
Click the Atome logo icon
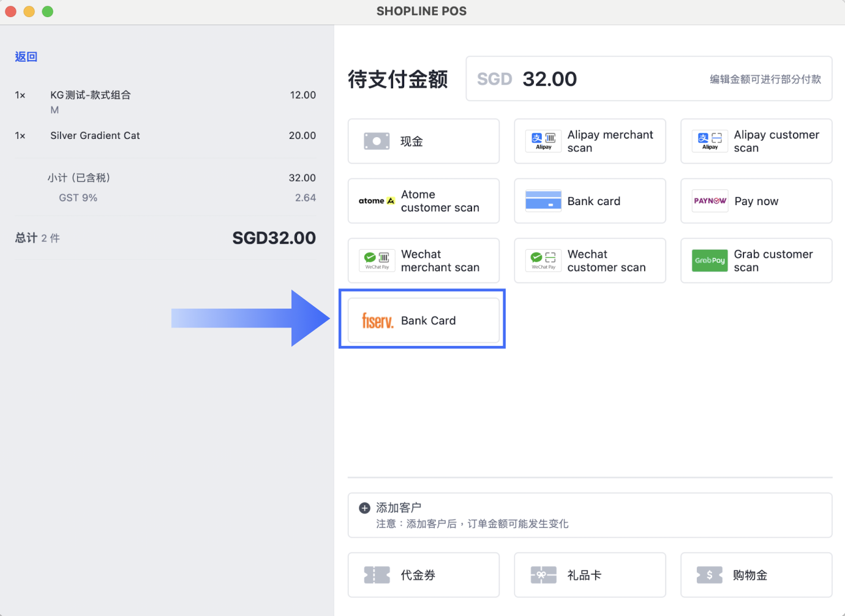tap(377, 201)
